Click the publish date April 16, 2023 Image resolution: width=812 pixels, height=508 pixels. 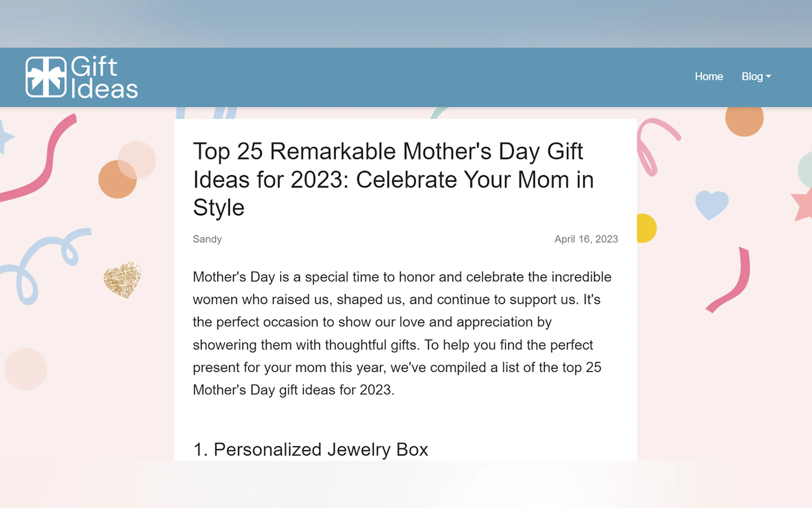pyautogui.click(x=586, y=239)
